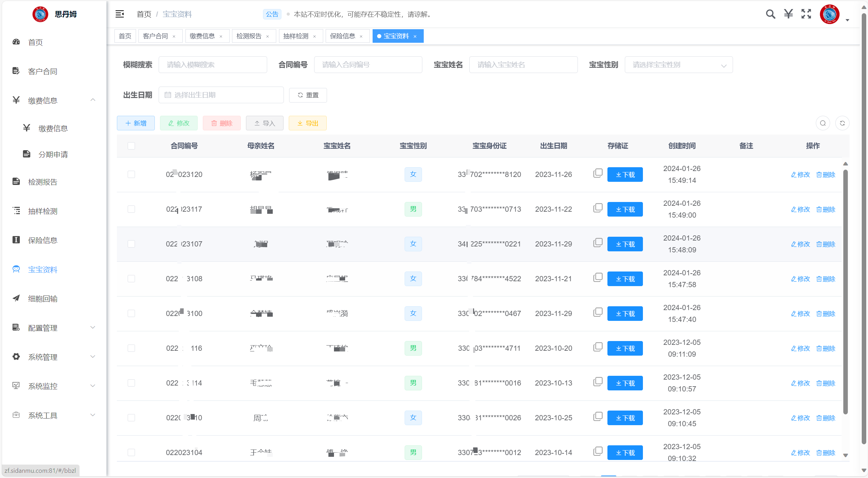Close the 客户合同 tab
This screenshot has height=478, width=868.
click(x=174, y=37)
